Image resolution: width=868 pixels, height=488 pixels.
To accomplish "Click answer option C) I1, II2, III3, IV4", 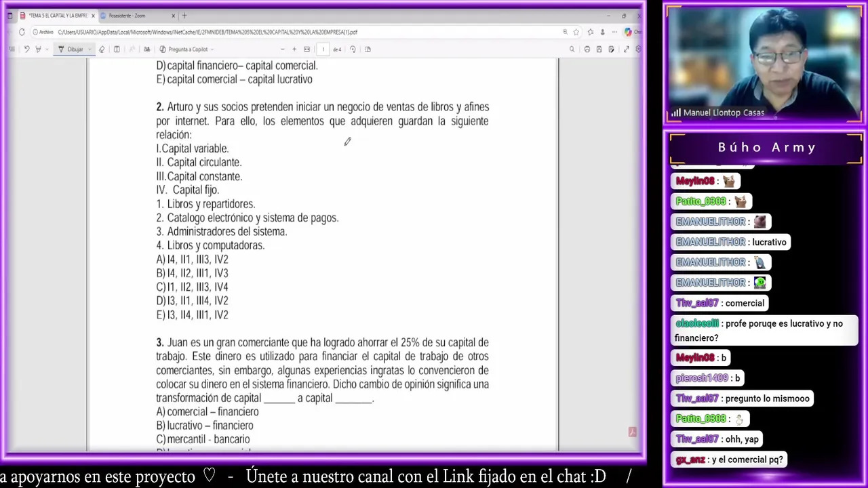I will point(192,287).
